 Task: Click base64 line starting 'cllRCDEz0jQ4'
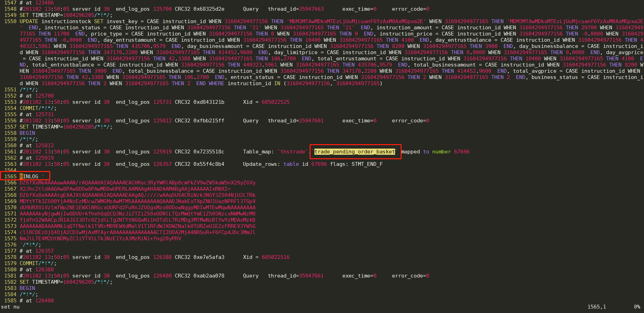138,232
